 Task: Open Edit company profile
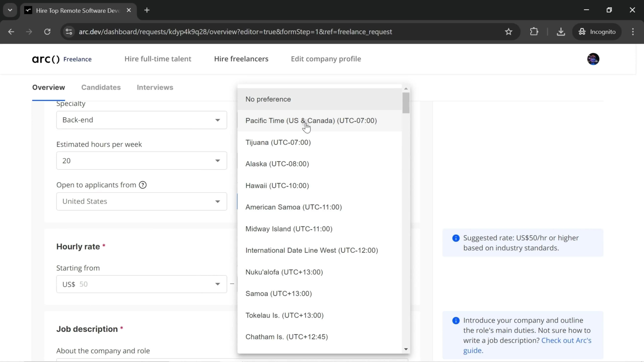click(x=326, y=59)
